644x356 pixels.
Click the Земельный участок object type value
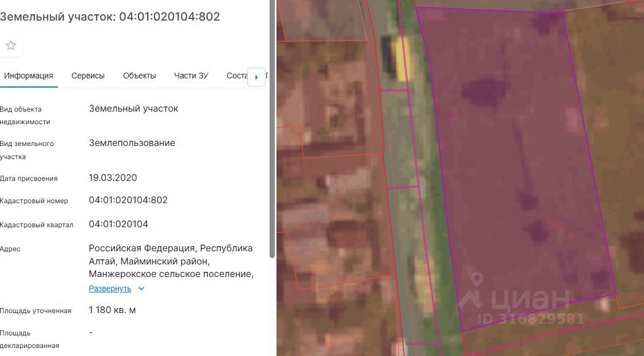[x=133, y=109]
